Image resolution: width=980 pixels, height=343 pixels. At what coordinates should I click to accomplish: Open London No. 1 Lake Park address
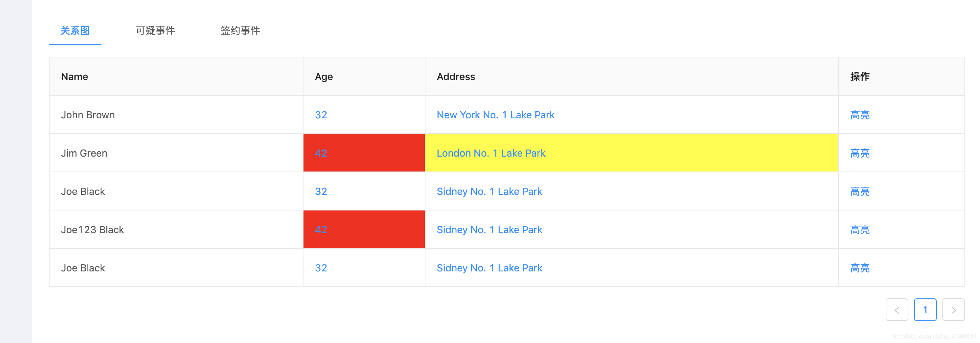tap(491, 153)
